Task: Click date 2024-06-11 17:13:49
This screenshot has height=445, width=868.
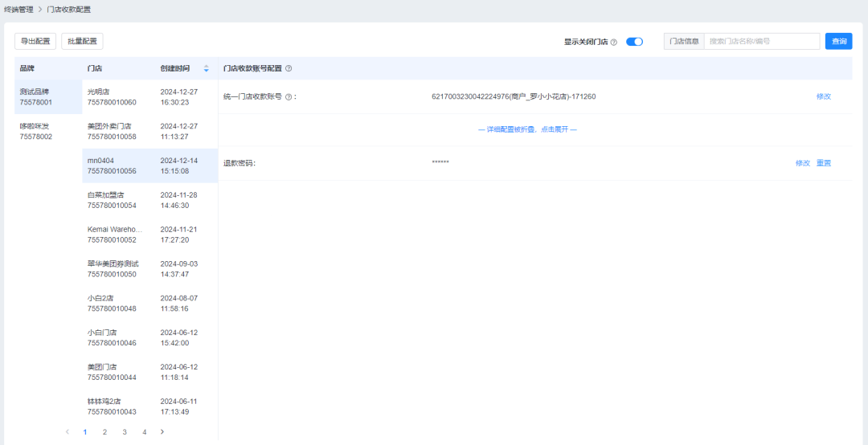Action: [x=178, y=406]
